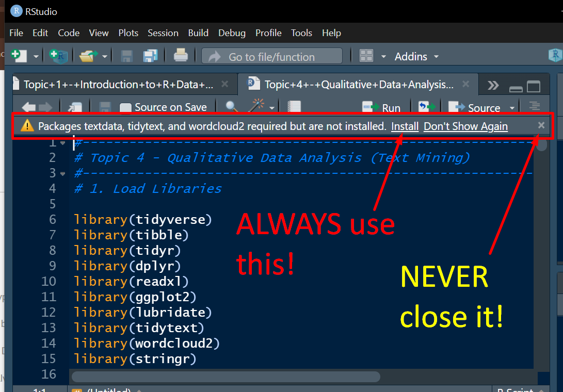This screenshot has width=563, height=392.
Task: Click the library(wordcloud2) line
Action: coord(147,343)
